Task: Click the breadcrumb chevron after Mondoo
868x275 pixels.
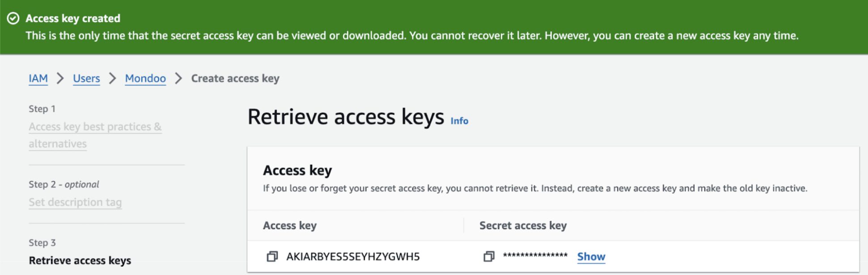Action: point(179,79)
